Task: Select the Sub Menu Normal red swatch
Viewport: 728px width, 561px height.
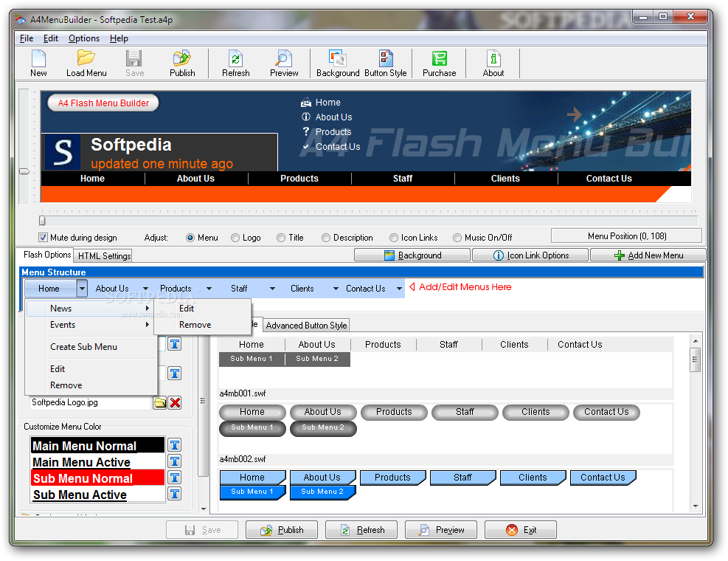Action: point(97,478)
